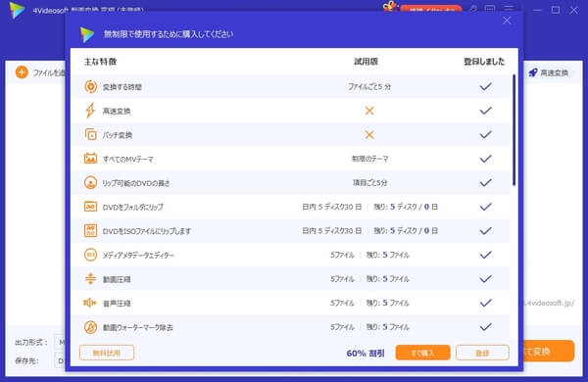Viewport: 588px width, 382px height.
Task: Click the video watermark removal icon
Action: click(x=90, y=327)
